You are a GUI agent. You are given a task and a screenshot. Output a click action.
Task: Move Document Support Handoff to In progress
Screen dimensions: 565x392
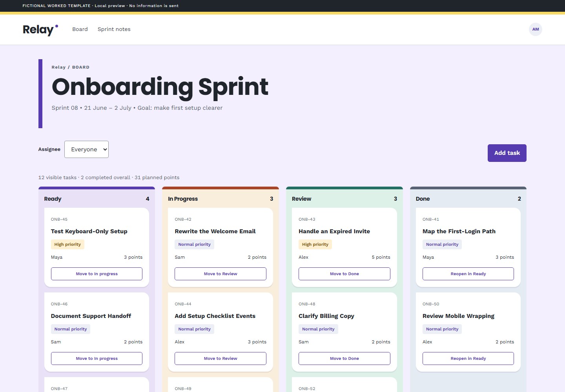[x=97, y=359]
